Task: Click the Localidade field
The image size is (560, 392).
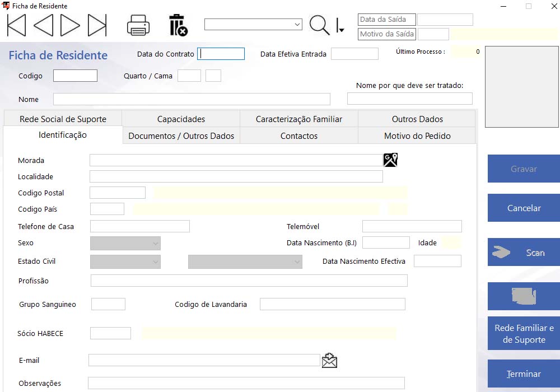Action: click(236, 176)
